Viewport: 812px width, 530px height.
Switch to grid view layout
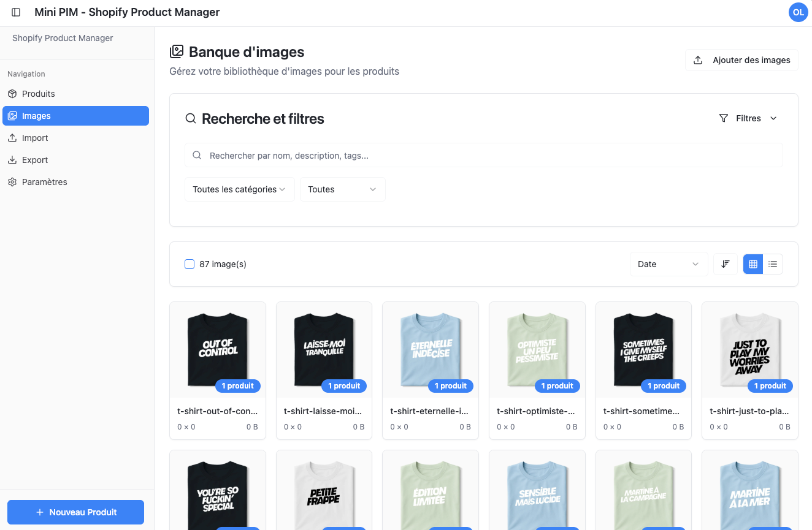(x=753, y=264)
